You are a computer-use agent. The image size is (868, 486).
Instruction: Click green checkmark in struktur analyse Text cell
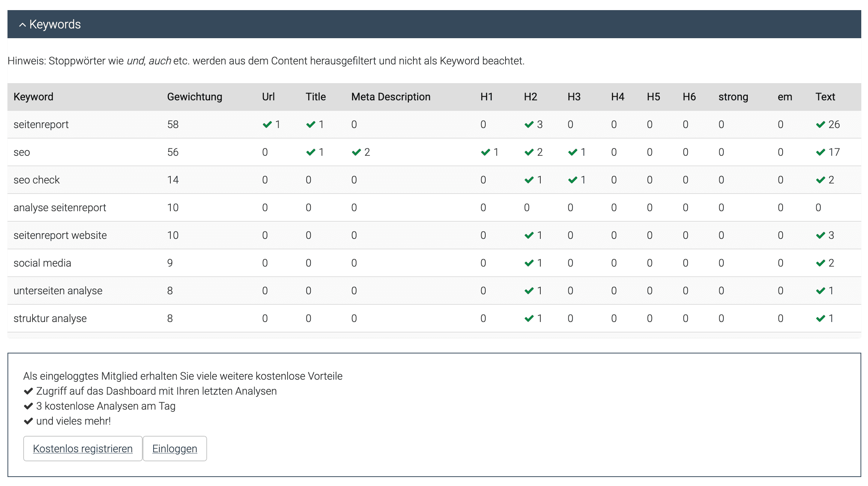[820, 318]
